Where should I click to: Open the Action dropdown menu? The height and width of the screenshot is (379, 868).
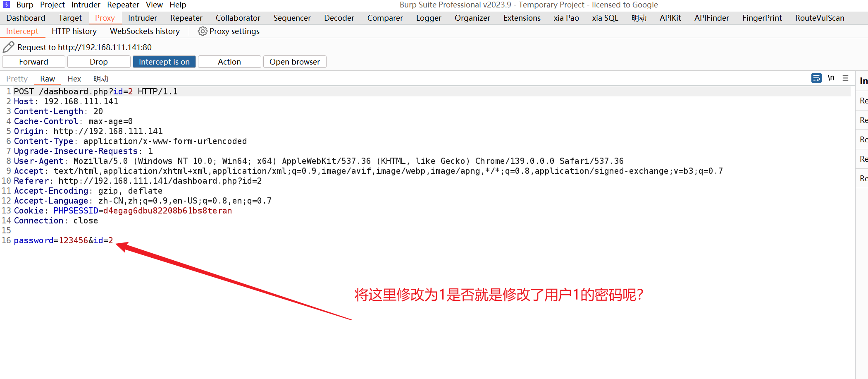coord(229,62)
